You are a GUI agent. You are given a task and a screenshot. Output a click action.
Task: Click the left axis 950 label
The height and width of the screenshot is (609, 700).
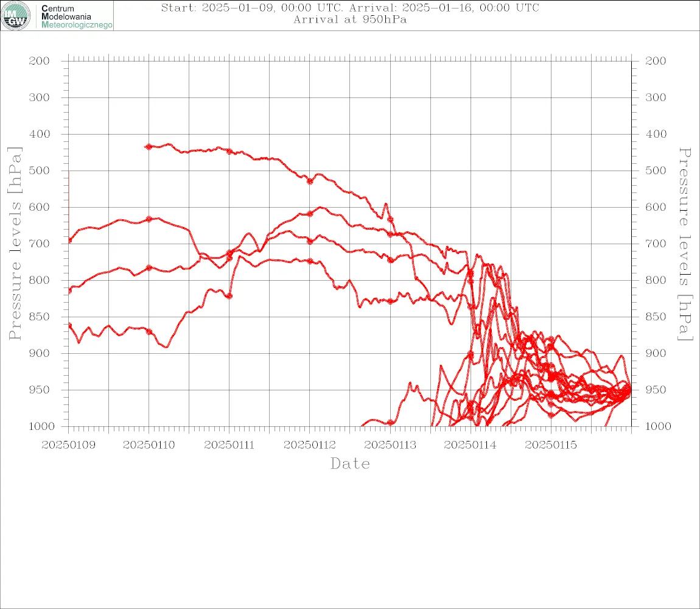tap(40, 390)
